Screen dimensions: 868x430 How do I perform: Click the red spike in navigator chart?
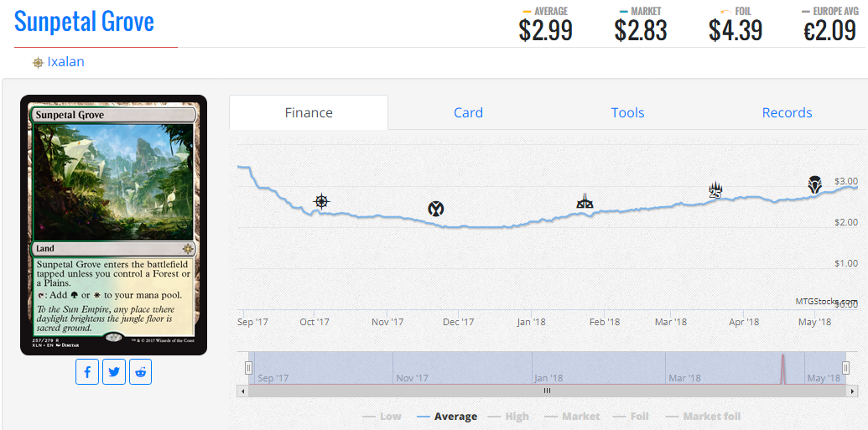(x=782, y=369)
